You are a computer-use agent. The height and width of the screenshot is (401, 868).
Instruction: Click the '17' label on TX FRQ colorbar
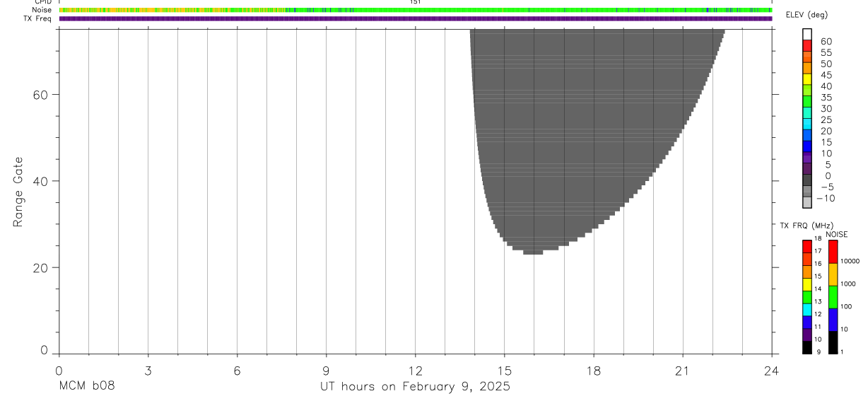pos(818,251)
